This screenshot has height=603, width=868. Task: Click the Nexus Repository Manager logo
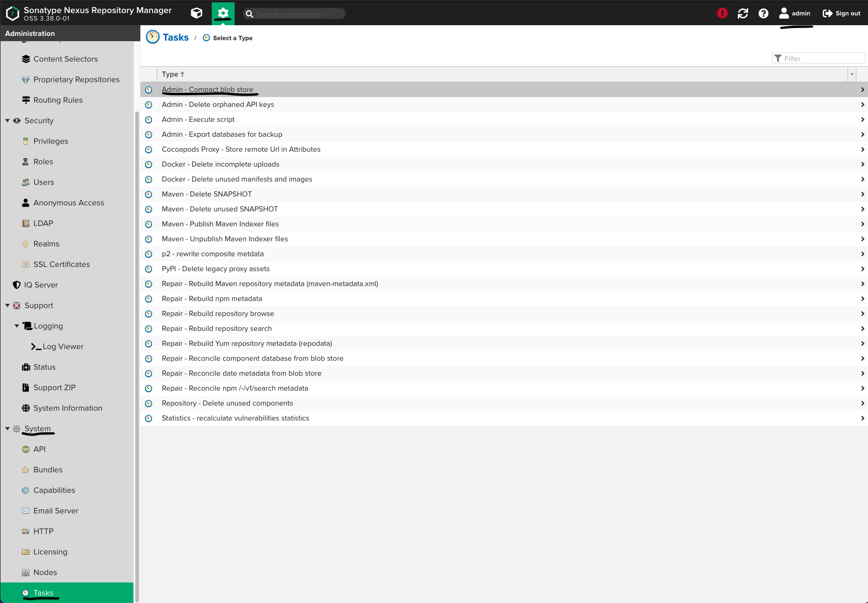pyautogui.click(x=13, y=14)
